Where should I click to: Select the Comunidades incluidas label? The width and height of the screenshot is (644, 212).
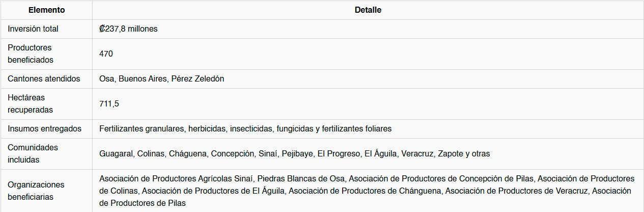[33, 153]
